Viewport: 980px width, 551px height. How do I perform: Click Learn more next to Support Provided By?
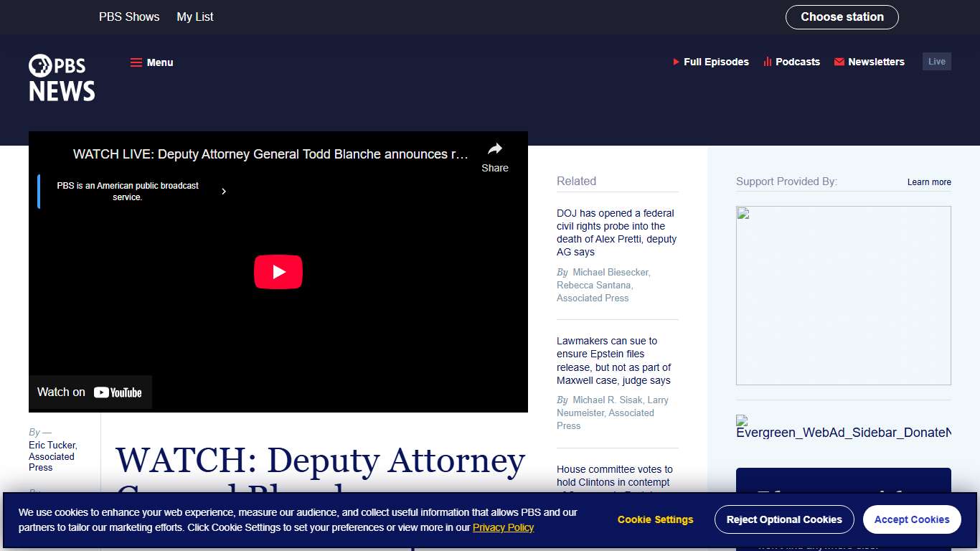[928, 182]
